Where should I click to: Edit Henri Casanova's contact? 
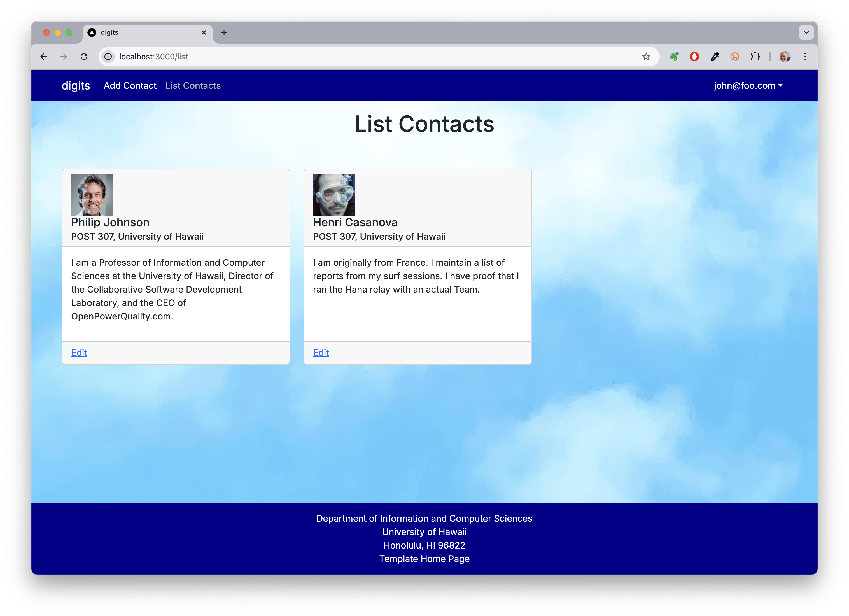(321, 353)
